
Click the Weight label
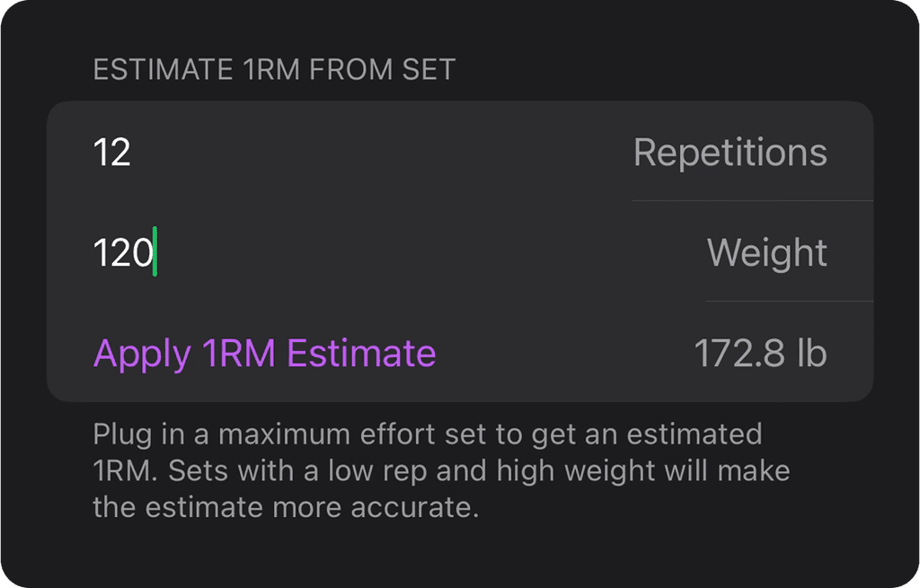(768, 252)
